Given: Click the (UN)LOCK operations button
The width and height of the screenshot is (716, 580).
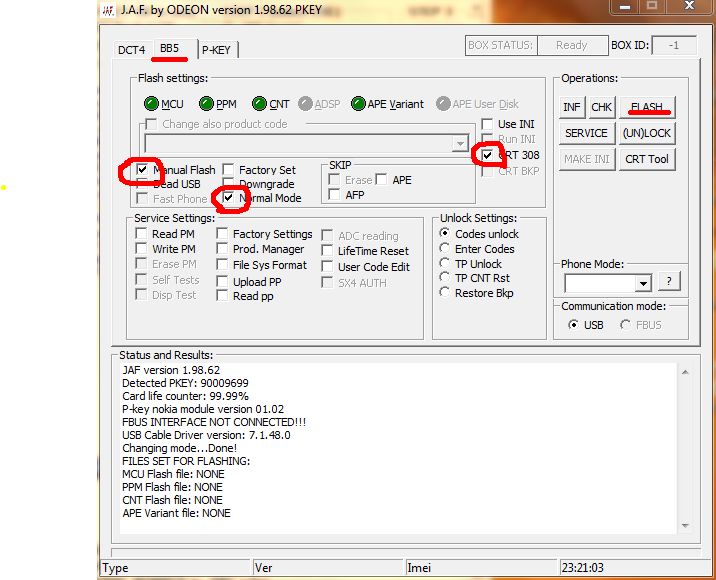Looking at the screenshot, I should click(x=646, y=133).
